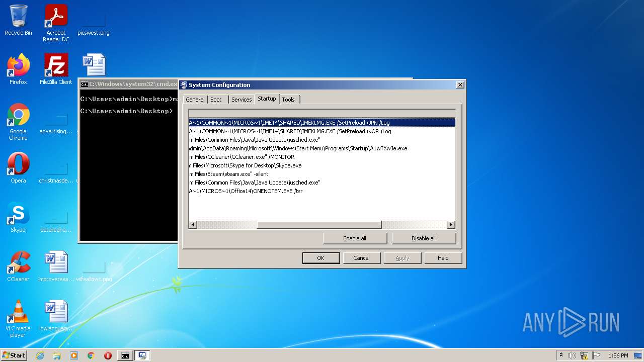The height and width of the screenshot is (362, 644).
Task: Select the ONENOTEM.EXE /tsr entry
Action: coord(322,191)
